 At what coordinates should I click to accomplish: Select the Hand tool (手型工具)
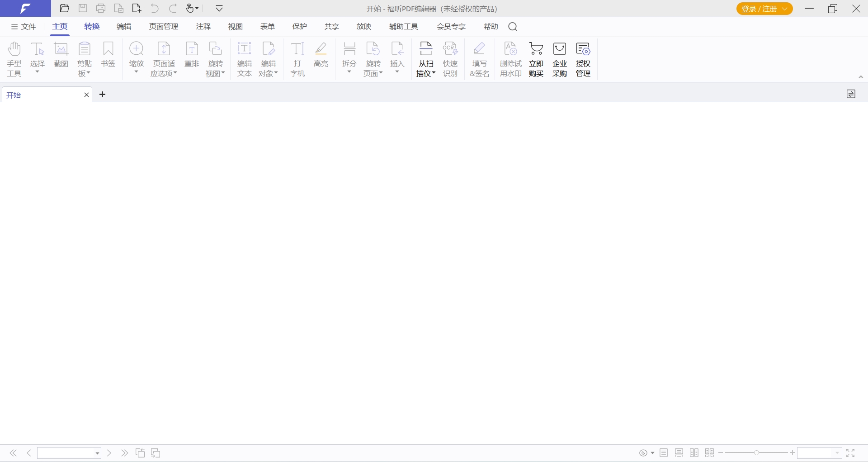(x=14, y=59)
